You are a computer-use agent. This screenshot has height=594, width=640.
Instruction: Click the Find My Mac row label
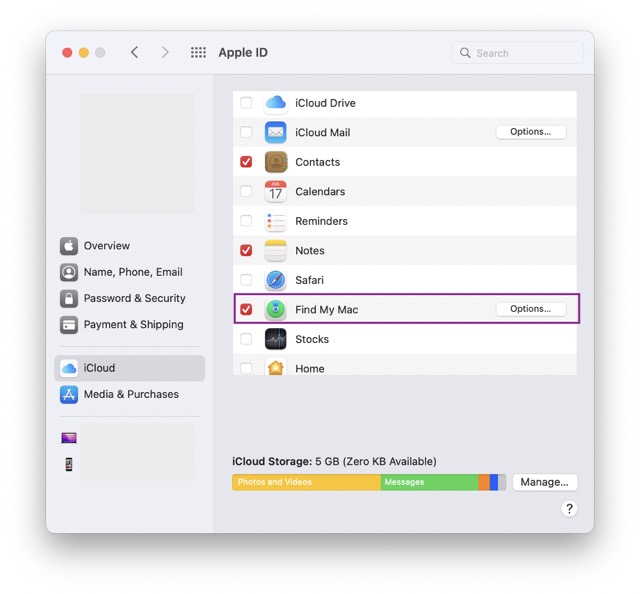pos(327,309)
